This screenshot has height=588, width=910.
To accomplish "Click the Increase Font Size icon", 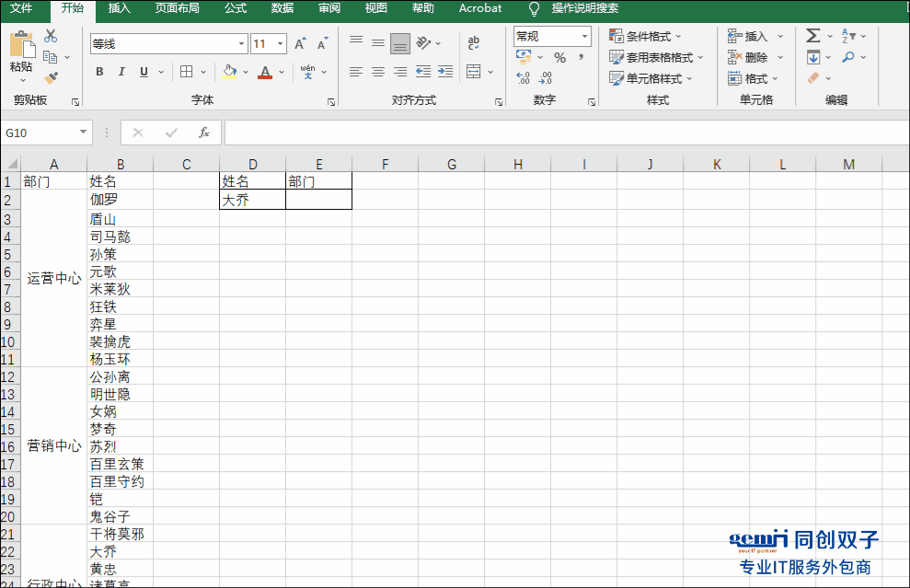I will tap(300, 44).
